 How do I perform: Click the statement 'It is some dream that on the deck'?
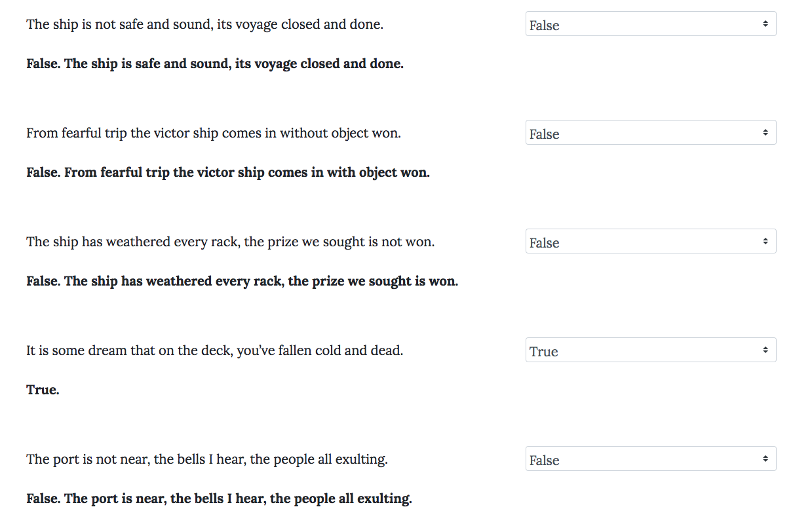214,351
